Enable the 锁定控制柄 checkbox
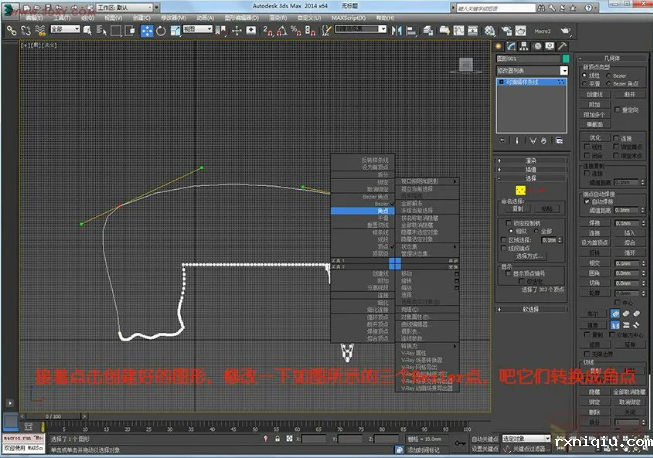 (x=508, y=223)
